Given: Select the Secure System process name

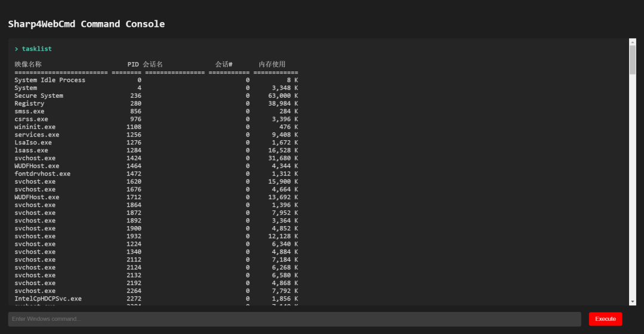Looking at the screenshot, I should coord(39,95).
